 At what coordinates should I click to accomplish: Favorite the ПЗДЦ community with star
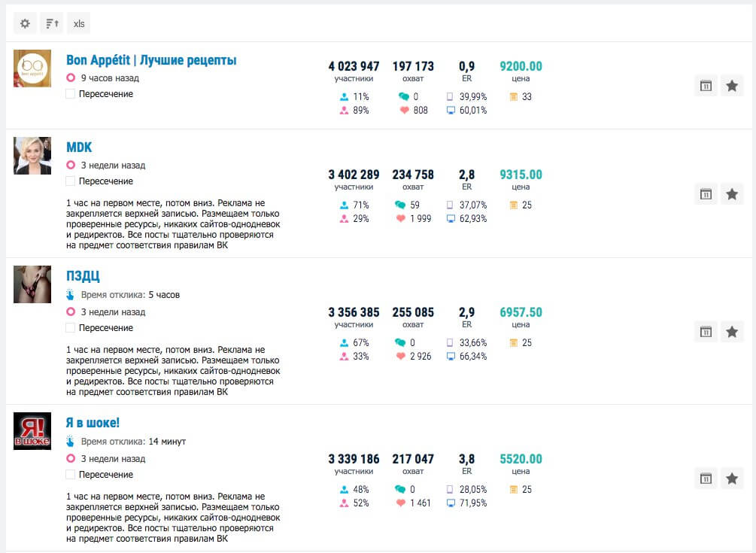coord(732,331)
